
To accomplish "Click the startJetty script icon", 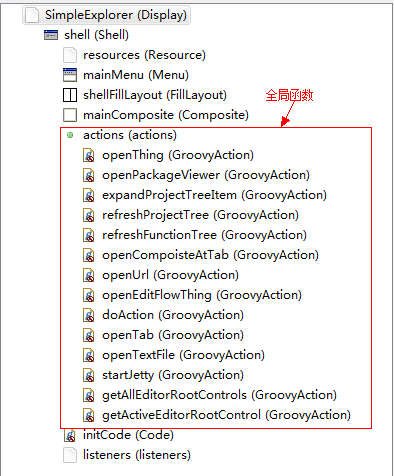I will pos(89,375).
